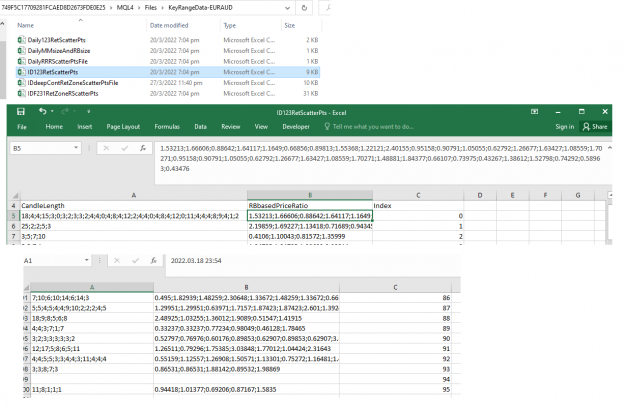Screen dimensions: 625x408
Task: Expand Name Box dropdown beside A1
Action: [x=86, y=261]
